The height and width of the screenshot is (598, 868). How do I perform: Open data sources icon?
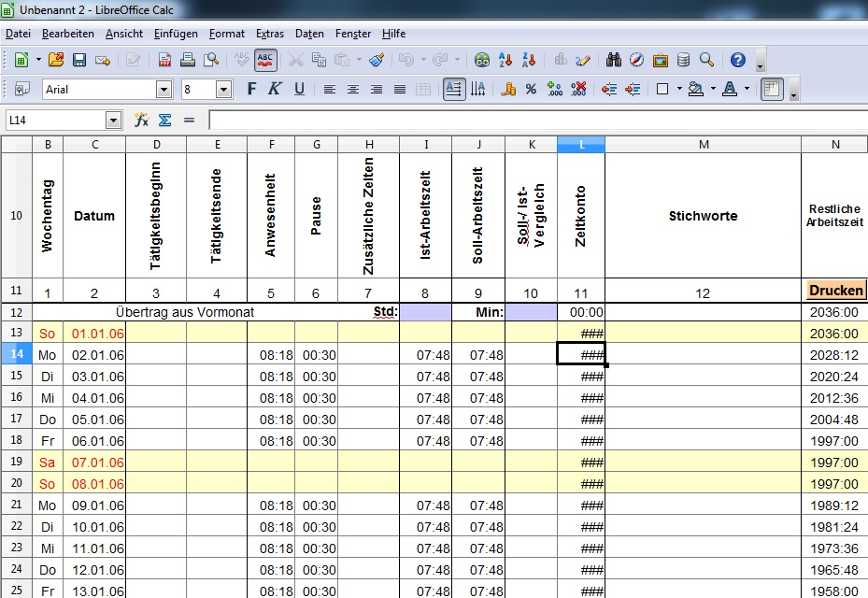coord(684,60)
